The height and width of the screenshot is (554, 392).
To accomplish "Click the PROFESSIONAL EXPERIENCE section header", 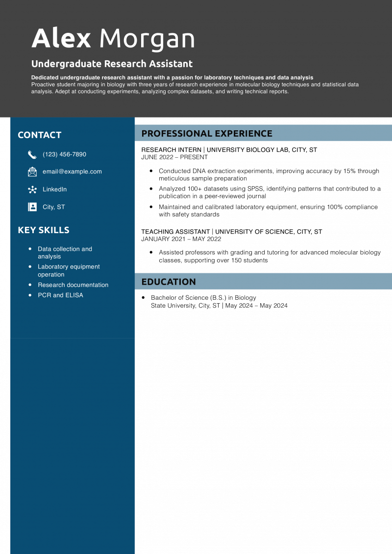I will tap(207, 133).
